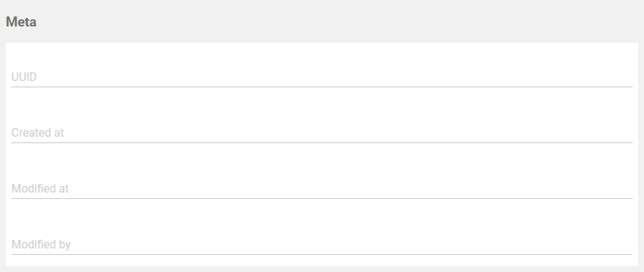Click the Modified by placeholder text

pos(41,245)
